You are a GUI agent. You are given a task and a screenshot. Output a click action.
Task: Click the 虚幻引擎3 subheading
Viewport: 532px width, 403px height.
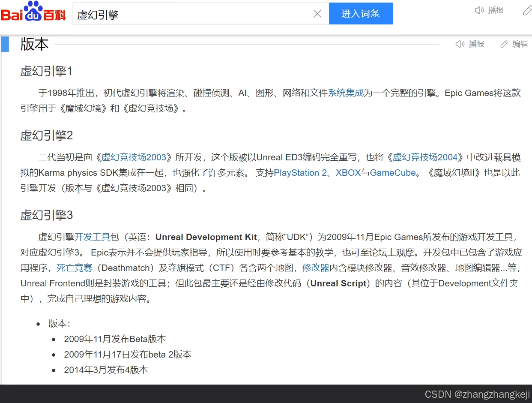tap(47, 215)
